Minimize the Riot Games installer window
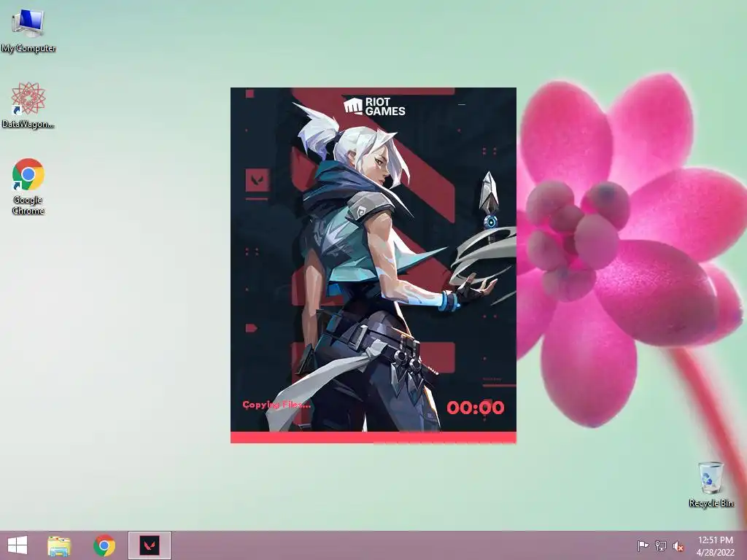The height and width of the screenshot is (560, 747). click(x=461, y=104)
